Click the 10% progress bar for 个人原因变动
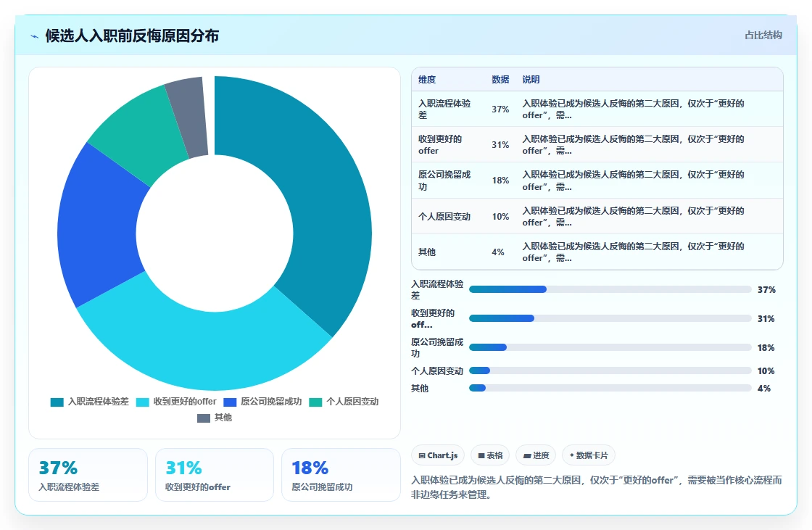 click(x=610, y=371)
